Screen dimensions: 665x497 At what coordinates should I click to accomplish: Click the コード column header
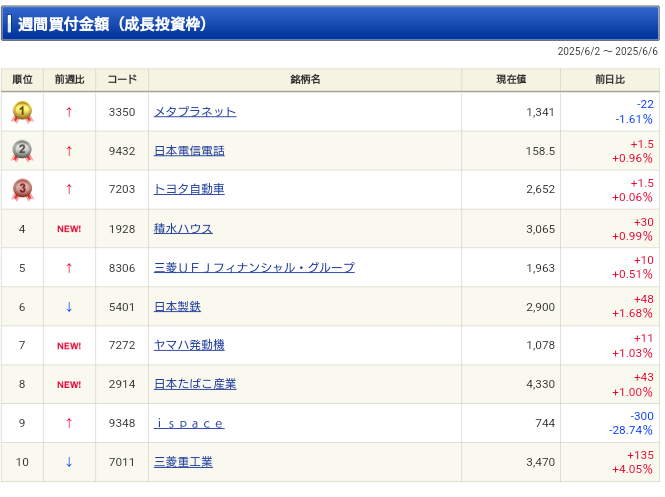tap(122, 79)
